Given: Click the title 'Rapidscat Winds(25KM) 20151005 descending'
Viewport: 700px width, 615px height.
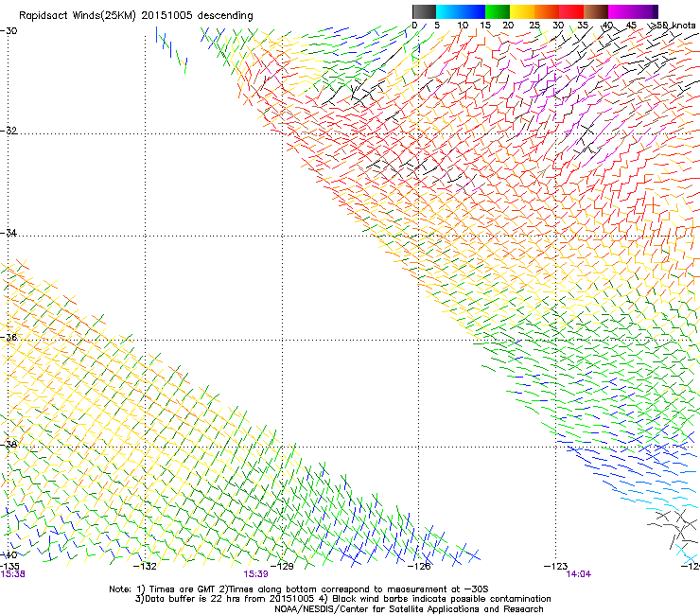Looking at the screenshot, I should (x=135, y=16).
